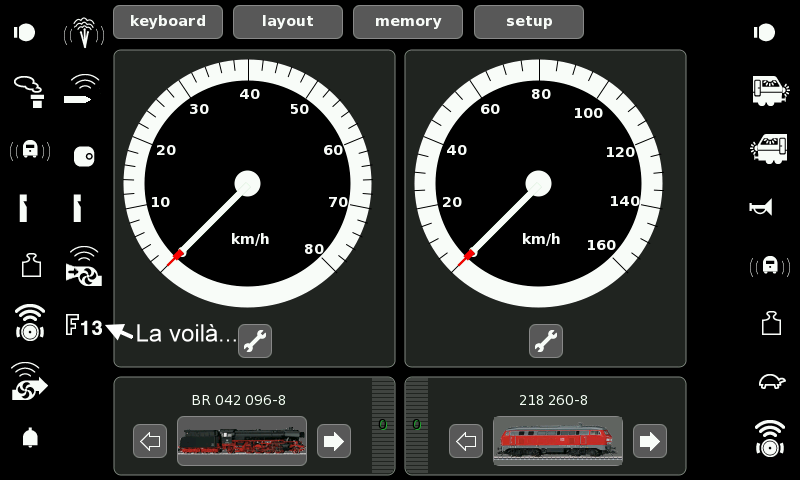Open the setup tab
The width and height of the screenshot is (800, 480).
click(529, 22)
